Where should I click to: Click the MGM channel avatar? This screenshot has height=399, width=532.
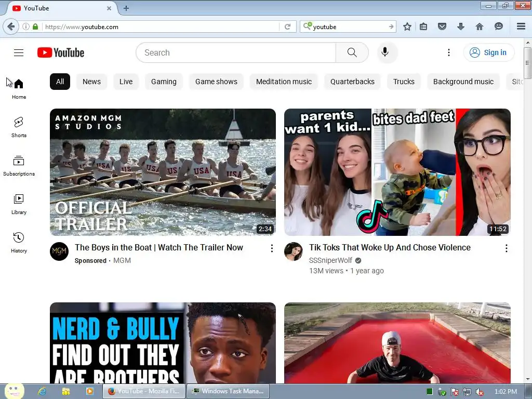coord(59,251)
